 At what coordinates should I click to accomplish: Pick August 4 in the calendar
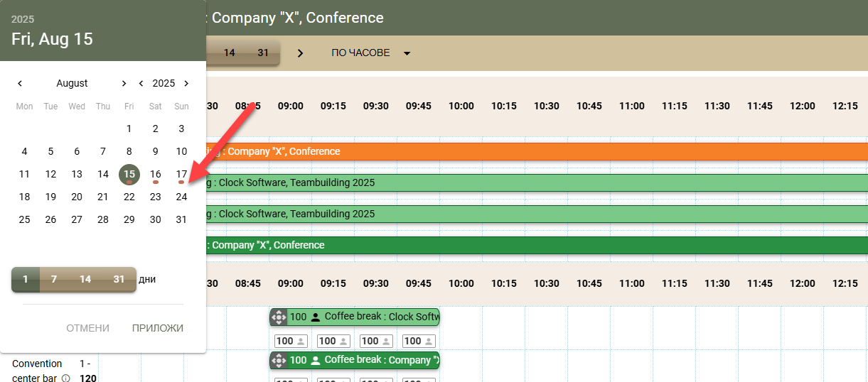pyautogui.click(x=24, y=151)
